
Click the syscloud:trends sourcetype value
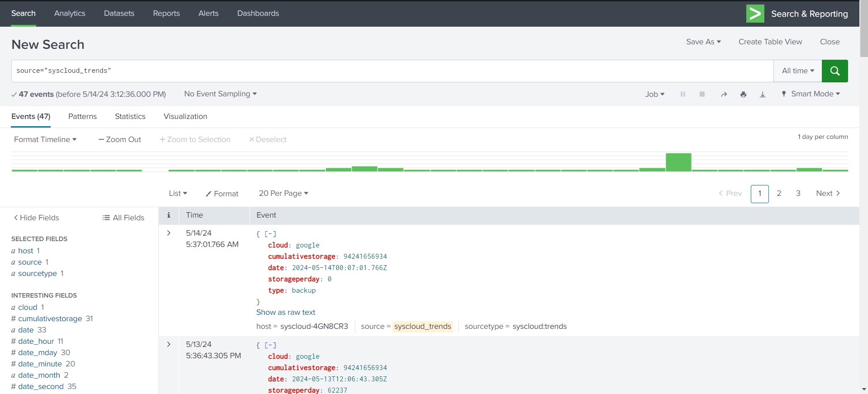[x=539, y=326]
